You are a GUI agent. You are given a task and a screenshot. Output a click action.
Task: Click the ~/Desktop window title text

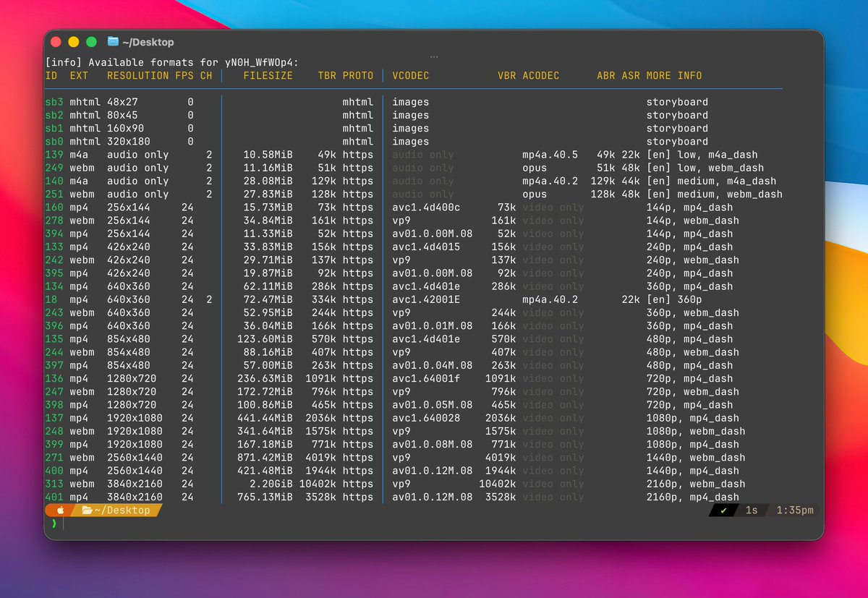pyautogui.click(x=148, y=42)
